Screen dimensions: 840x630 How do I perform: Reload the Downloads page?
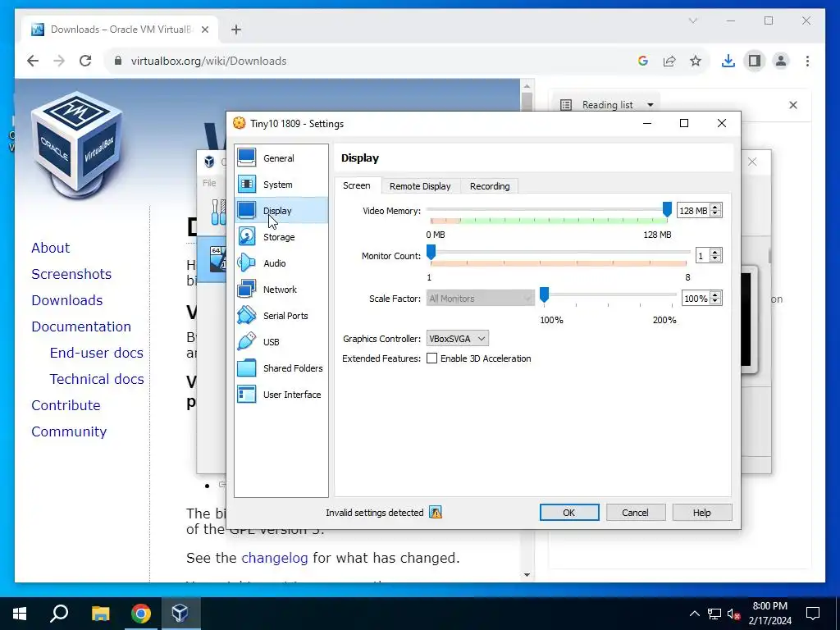tap(85, 61)
